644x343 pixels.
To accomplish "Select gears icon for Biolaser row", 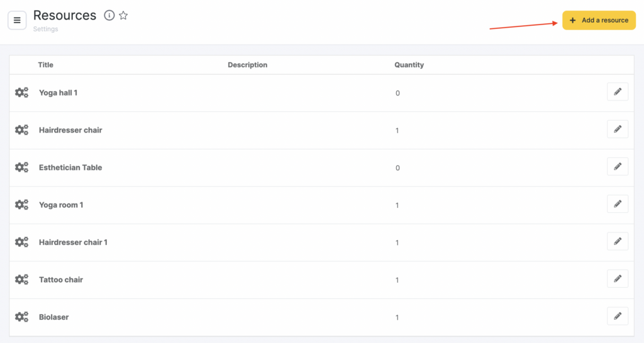I will (22, 317).
